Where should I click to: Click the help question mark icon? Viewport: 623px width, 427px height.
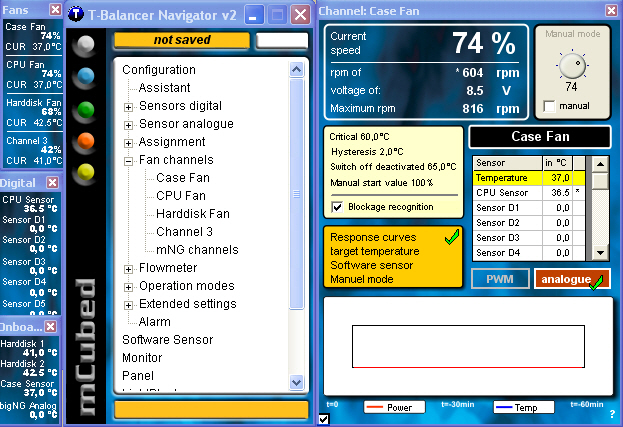(612, 414)
